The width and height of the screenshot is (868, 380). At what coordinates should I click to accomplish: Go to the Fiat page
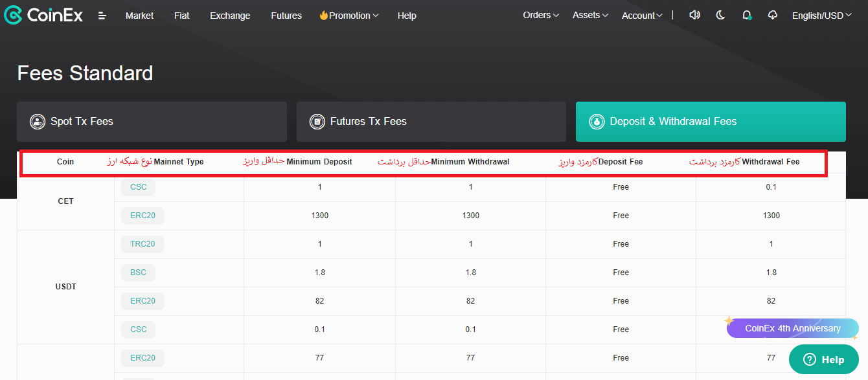(x=182, y=16)
